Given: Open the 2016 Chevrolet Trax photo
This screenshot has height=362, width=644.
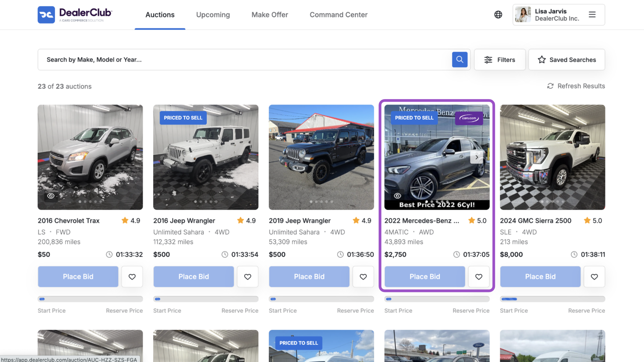Looking at the screenshot, I should 90,157.
